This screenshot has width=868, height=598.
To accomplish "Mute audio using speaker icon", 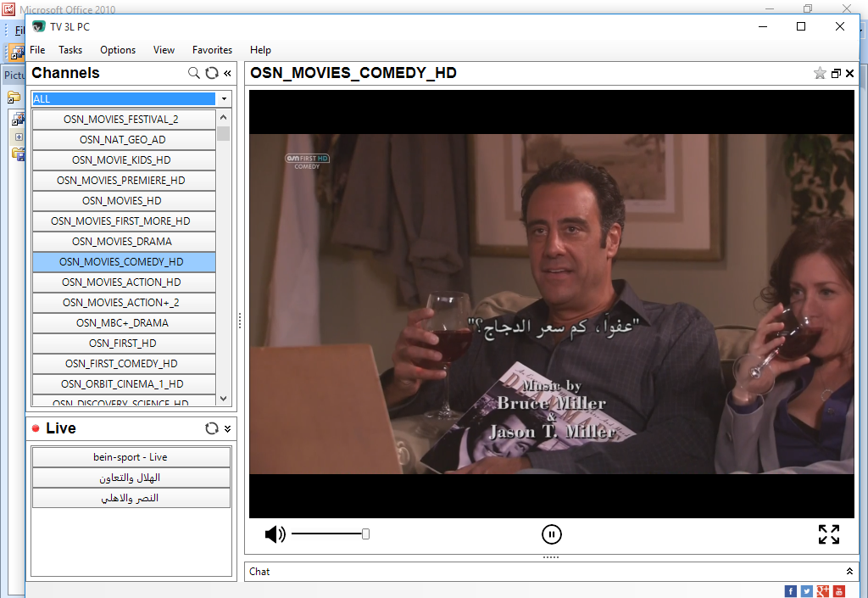I will coord(275,534).
